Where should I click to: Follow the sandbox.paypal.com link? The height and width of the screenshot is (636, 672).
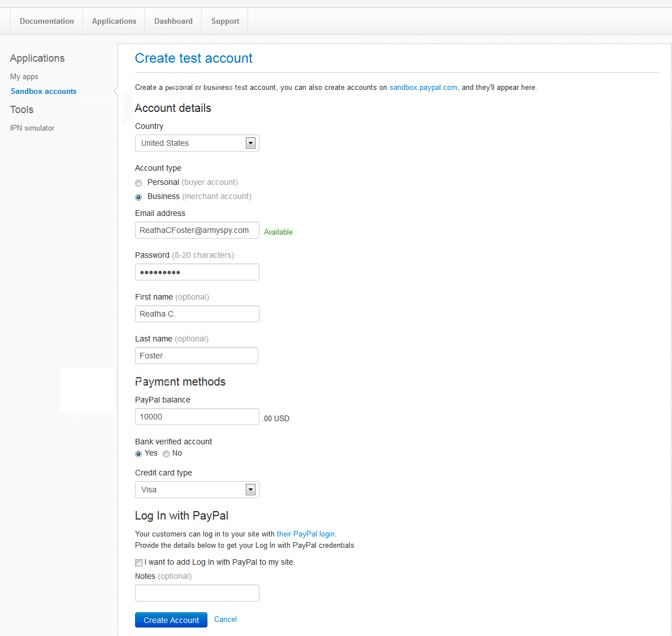(423, 88)
